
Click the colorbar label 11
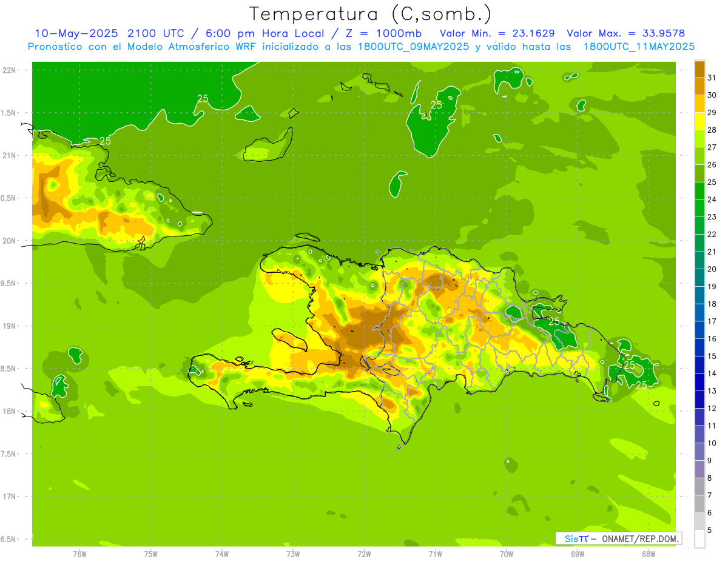click(x=712, y=426)
